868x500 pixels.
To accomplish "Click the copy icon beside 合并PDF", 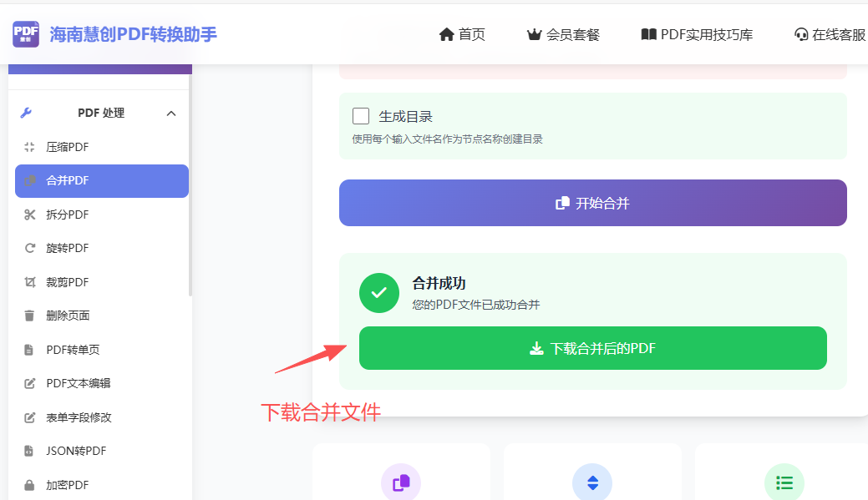I will (x=30, y=180).
